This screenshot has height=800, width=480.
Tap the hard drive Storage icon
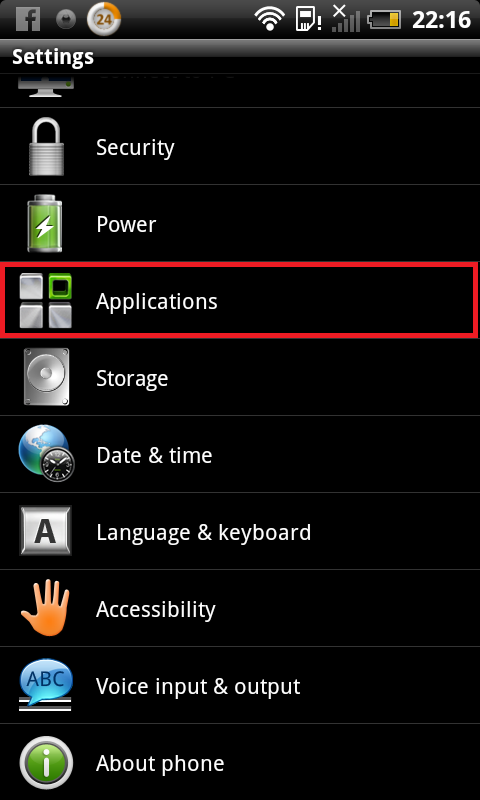[45, 377]
